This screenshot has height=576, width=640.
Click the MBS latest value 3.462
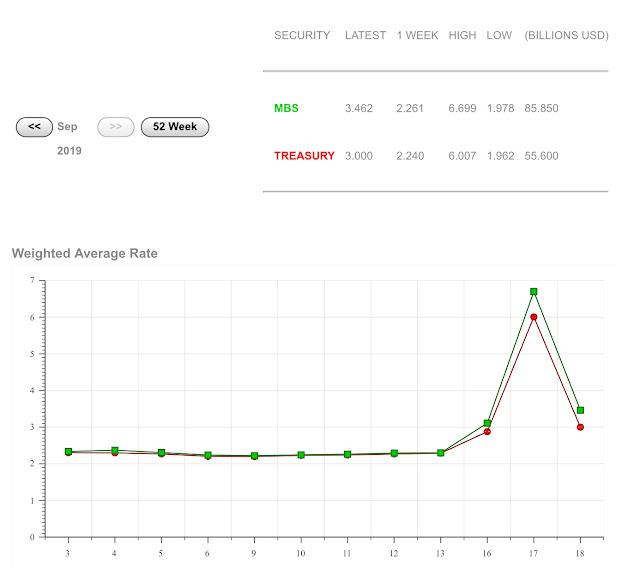pos(359,108)
